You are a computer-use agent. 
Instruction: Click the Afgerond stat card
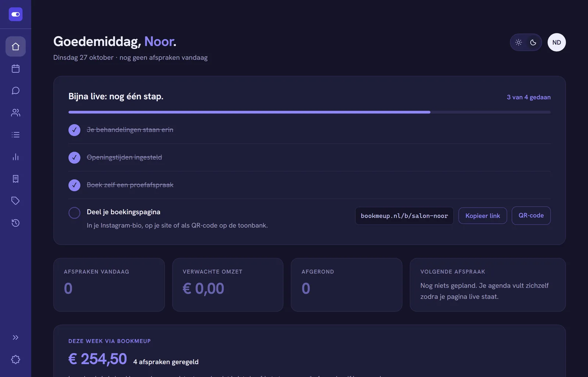click(346, 285)
